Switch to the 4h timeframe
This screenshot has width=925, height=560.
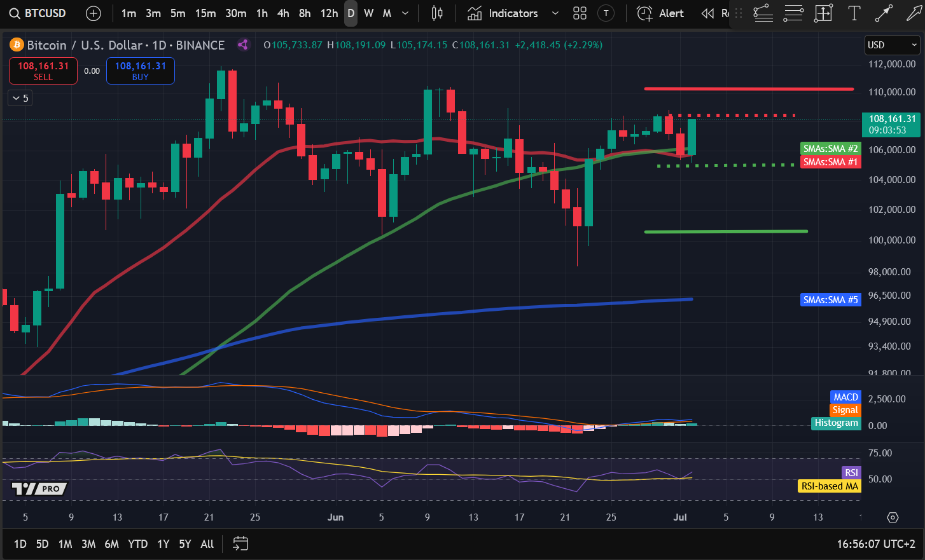tap(283, 13)
